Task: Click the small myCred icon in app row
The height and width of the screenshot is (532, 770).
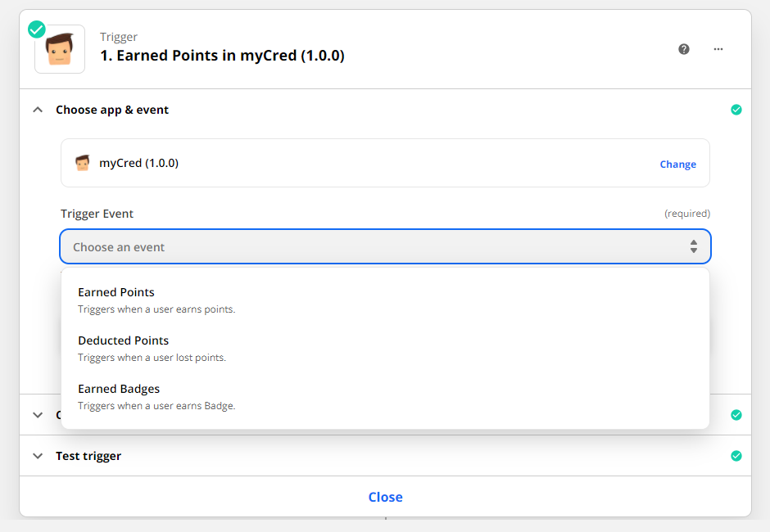Action: [x=82, y=163]
